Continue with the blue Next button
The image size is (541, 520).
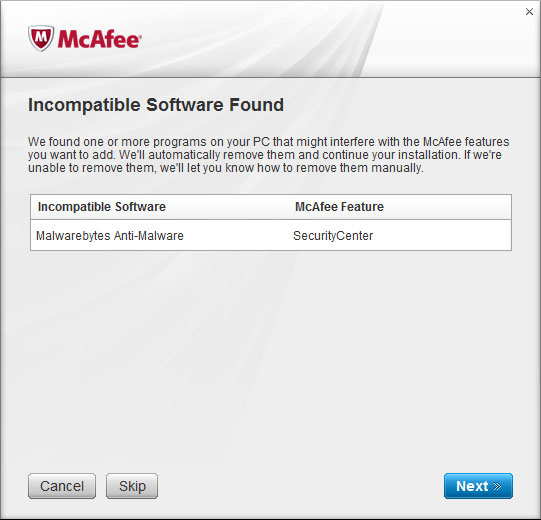pos(478,486)
